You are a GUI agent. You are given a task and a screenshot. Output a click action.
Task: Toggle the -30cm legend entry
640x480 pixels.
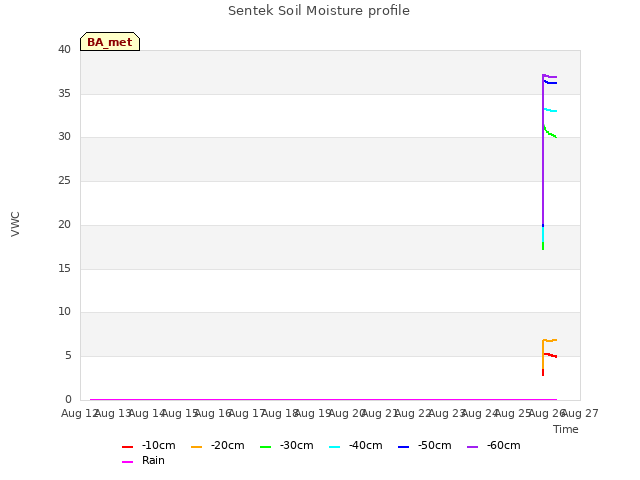point(287,445)
